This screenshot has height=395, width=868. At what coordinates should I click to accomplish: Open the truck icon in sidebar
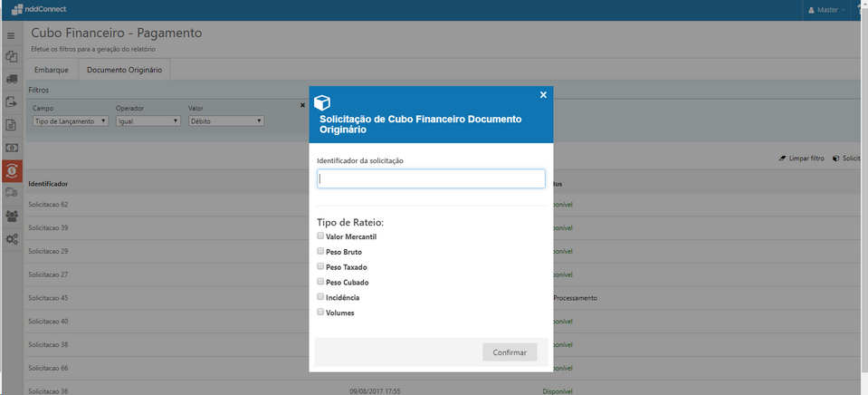click(x=12, y=79)
